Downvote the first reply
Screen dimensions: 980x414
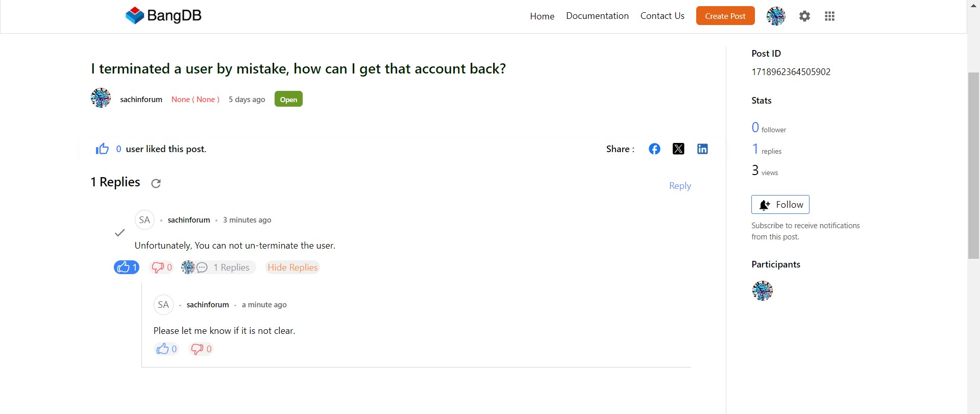[161, 267]
